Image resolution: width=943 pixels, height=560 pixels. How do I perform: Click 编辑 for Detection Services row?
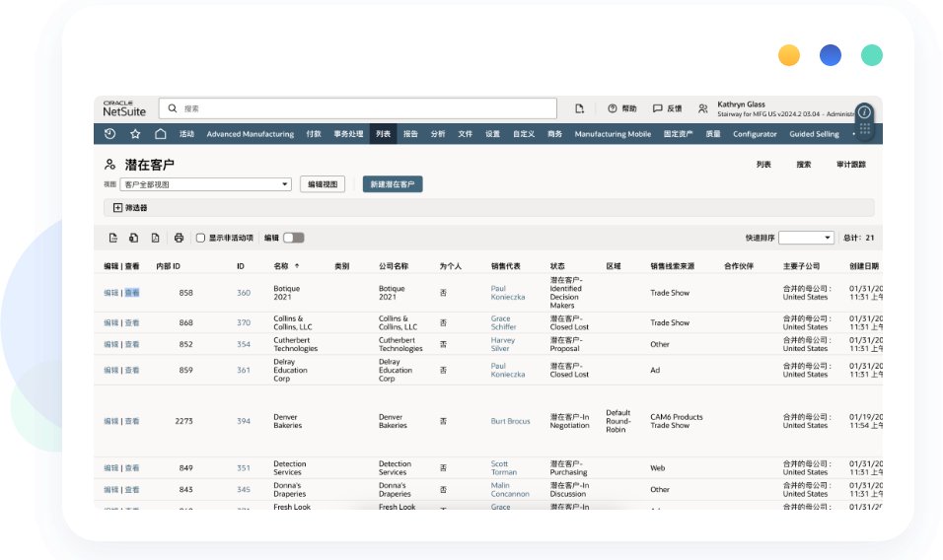point(111,468)
